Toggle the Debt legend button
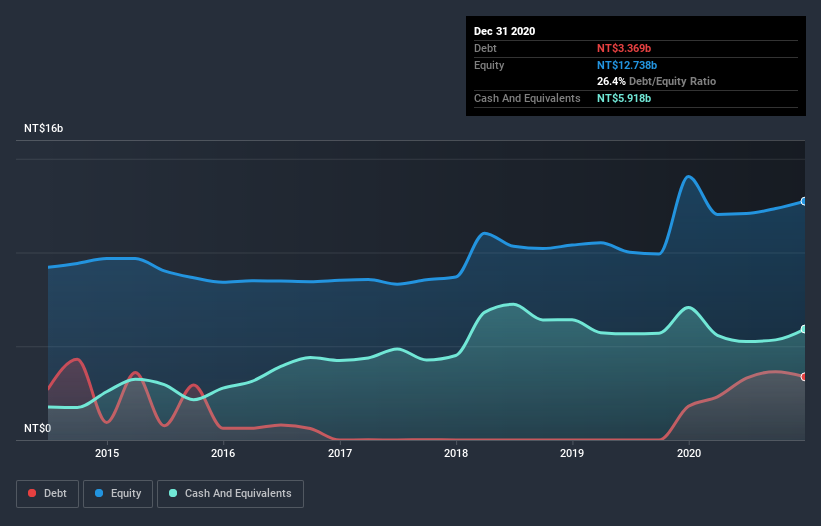The image size is (821, 526). pos(47,494)
